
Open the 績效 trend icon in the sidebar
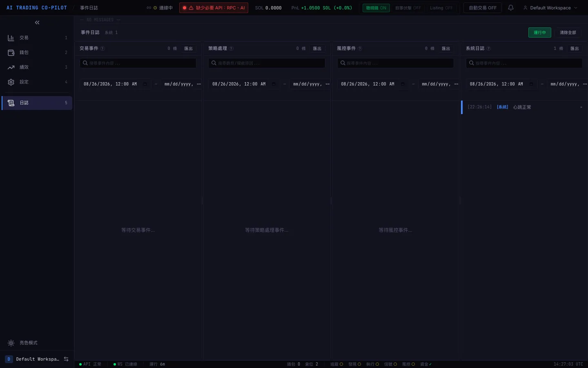point(11,67)
